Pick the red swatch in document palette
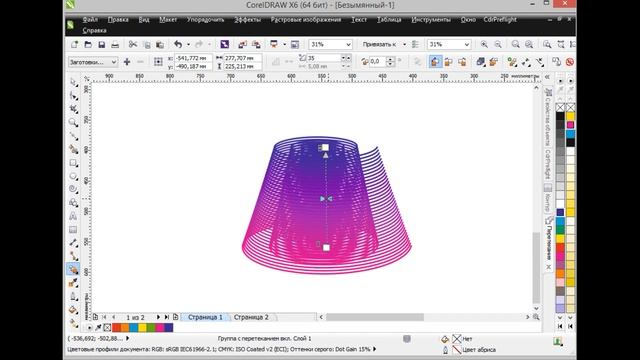The height and width of the screenshot is (360, 640). pos(116,327)
